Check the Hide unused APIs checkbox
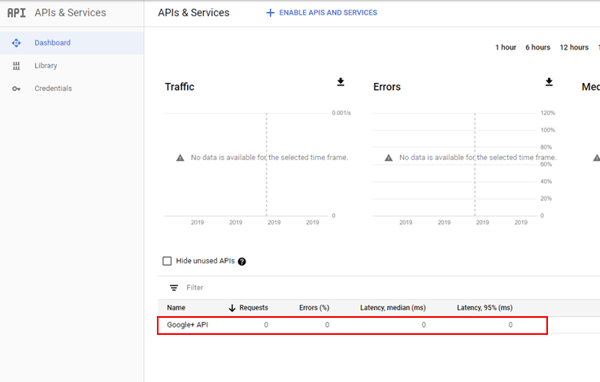This screenshot has width=600, height=382. [167, 261]
